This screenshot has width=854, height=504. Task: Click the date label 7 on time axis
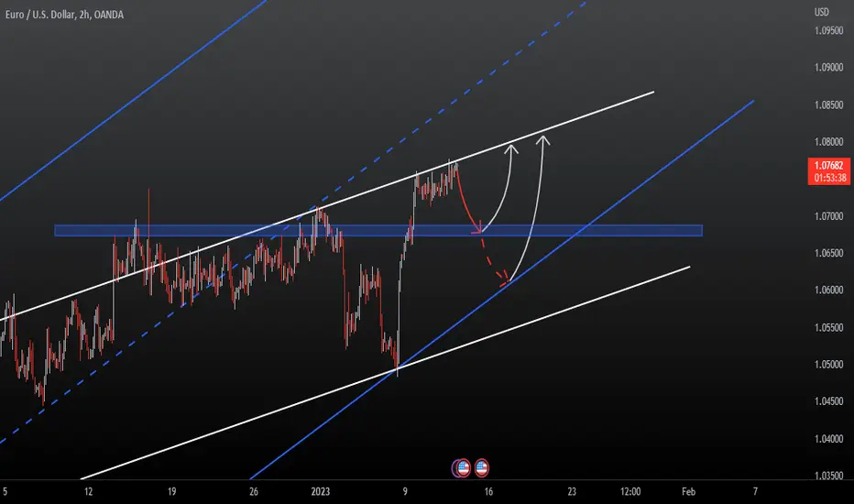coord(755,491)
